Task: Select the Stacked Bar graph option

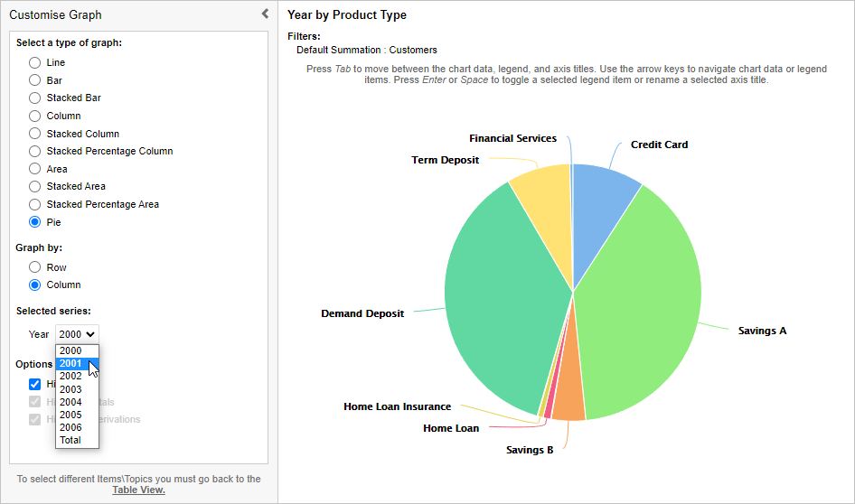Action: point(35,98)
